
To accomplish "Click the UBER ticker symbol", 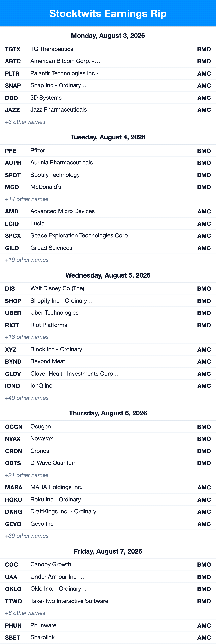I will point(13,313).
